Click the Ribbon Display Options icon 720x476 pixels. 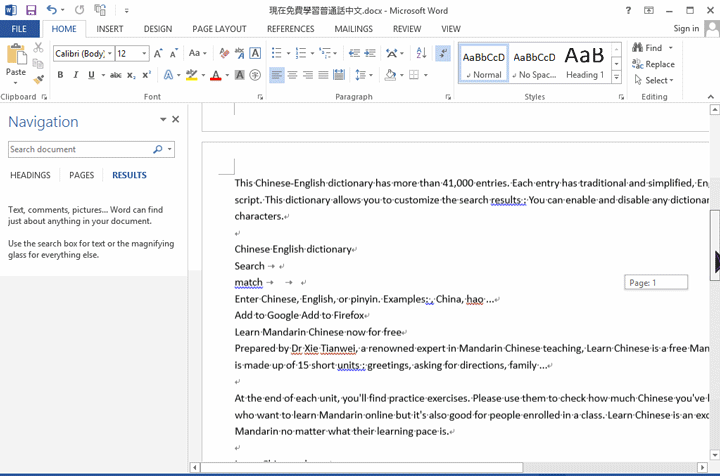click(649, 10)
